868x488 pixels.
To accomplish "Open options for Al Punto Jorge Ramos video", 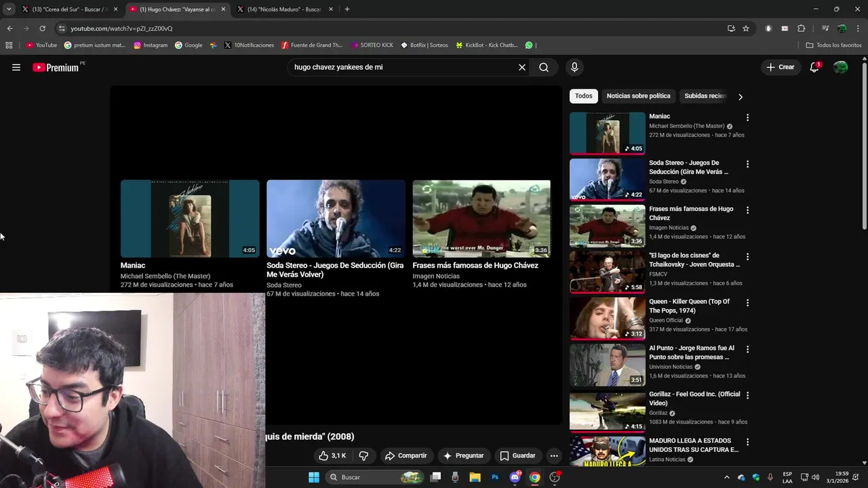I will click(747, 350).
